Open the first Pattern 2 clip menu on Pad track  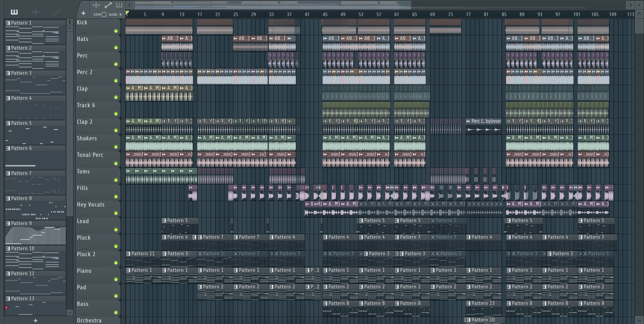pos(200,287)
